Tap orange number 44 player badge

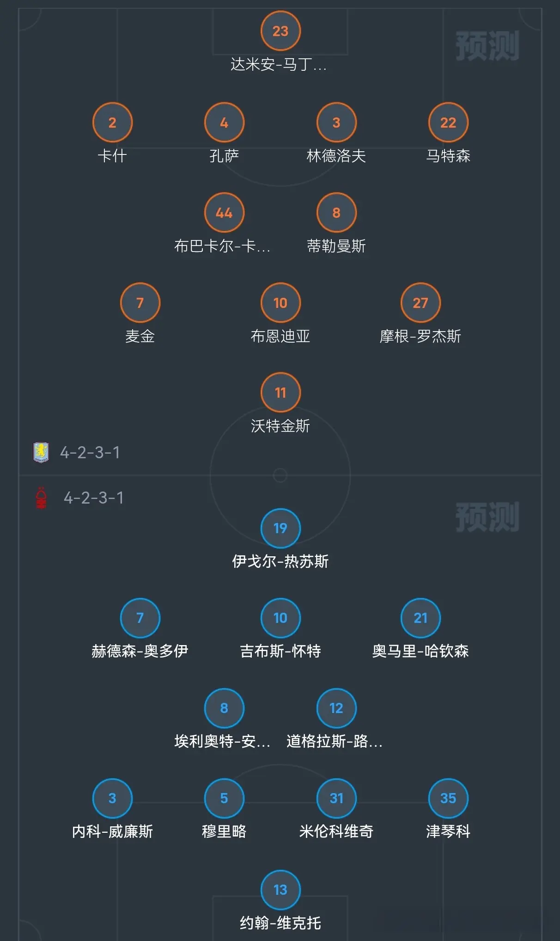click(x=224, y=213)
